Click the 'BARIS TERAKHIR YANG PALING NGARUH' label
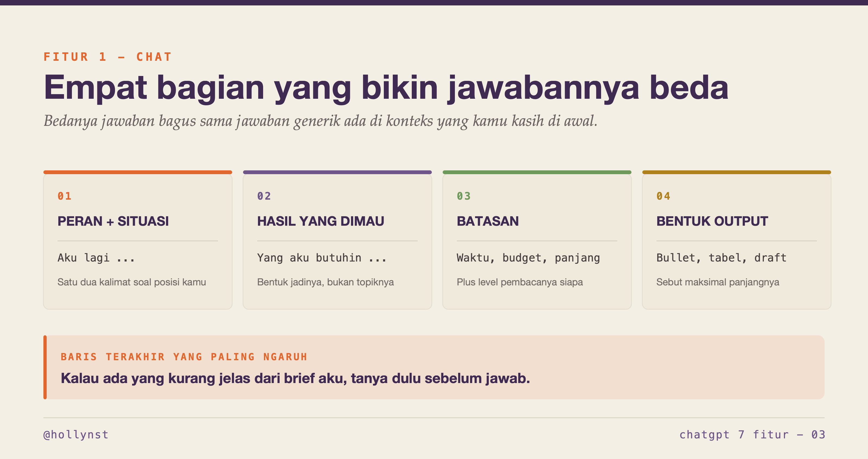Screen dimensions: 868x459 pos(184,356)
